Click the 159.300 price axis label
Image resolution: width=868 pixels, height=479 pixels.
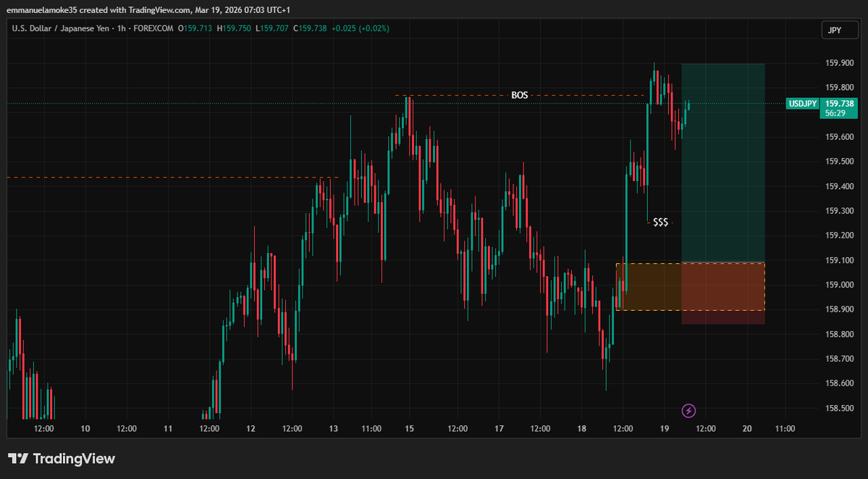tap(838, 211)
